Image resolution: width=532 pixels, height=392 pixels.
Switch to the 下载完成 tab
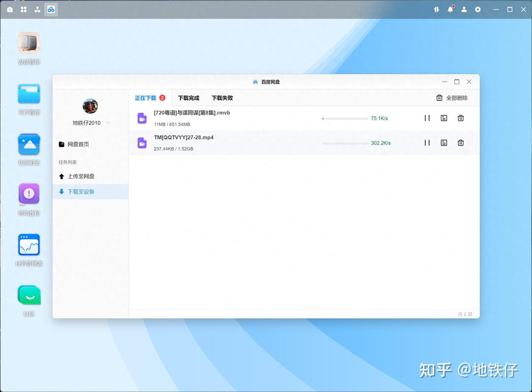[188, 98]
